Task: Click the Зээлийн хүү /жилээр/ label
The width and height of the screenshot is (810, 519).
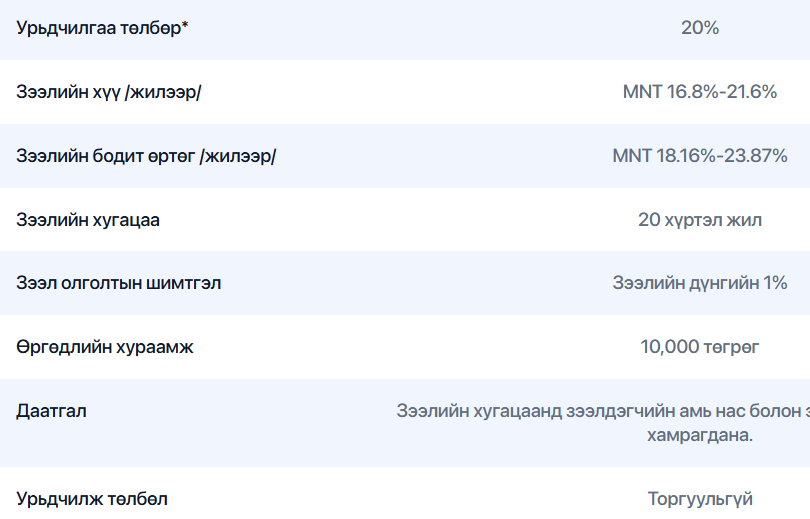Action: 115,92
